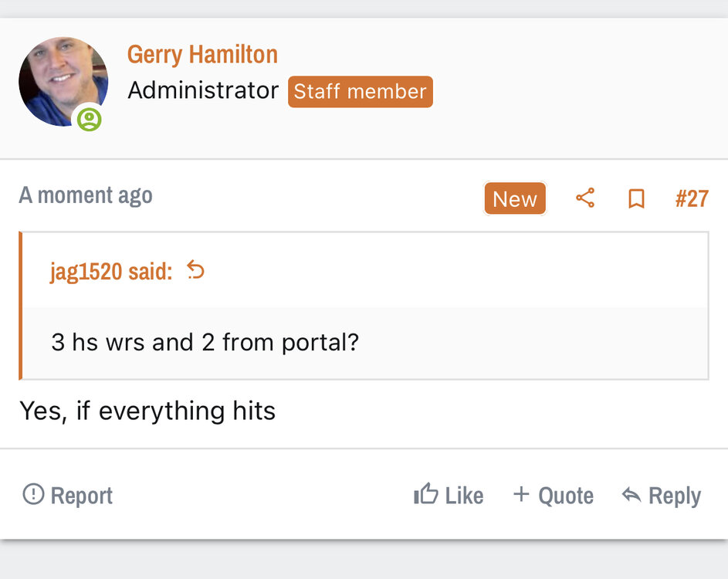Click the orange "Staff member" badge
This screenshot has height=579, width=728.
coord(360,92)
